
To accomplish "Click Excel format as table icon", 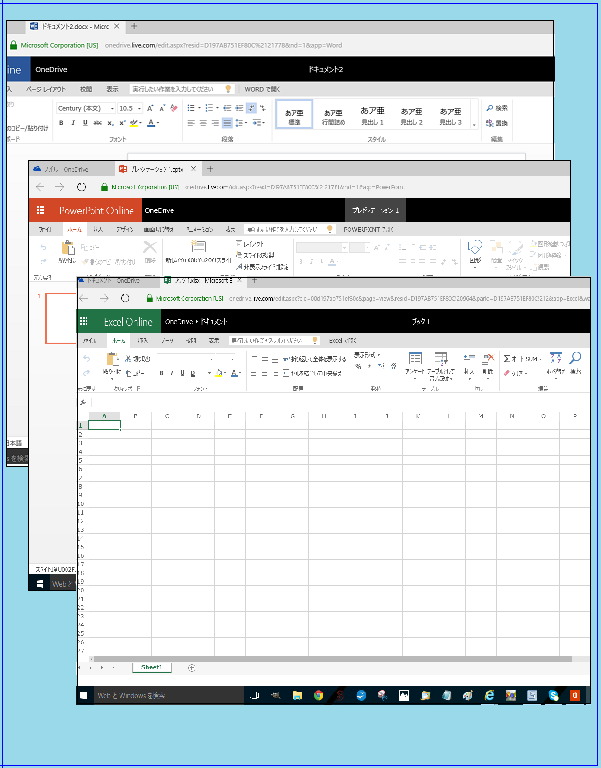I will coord(441,358).
